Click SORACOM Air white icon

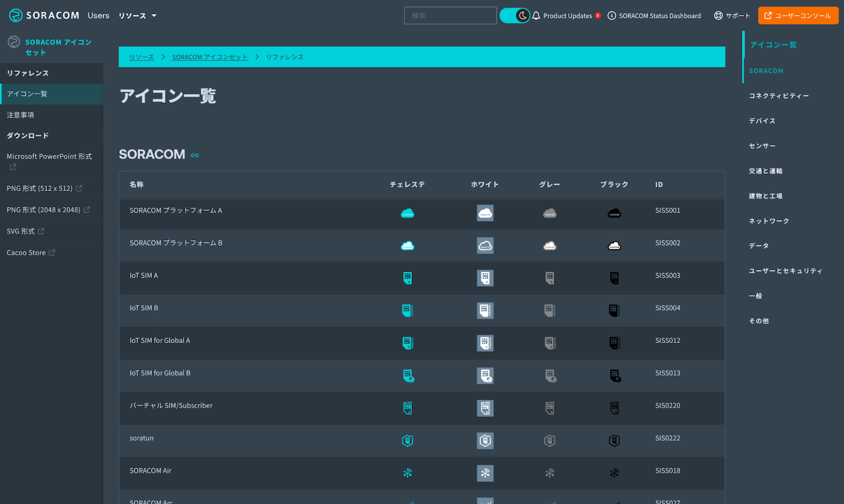(x=485, y=473)
